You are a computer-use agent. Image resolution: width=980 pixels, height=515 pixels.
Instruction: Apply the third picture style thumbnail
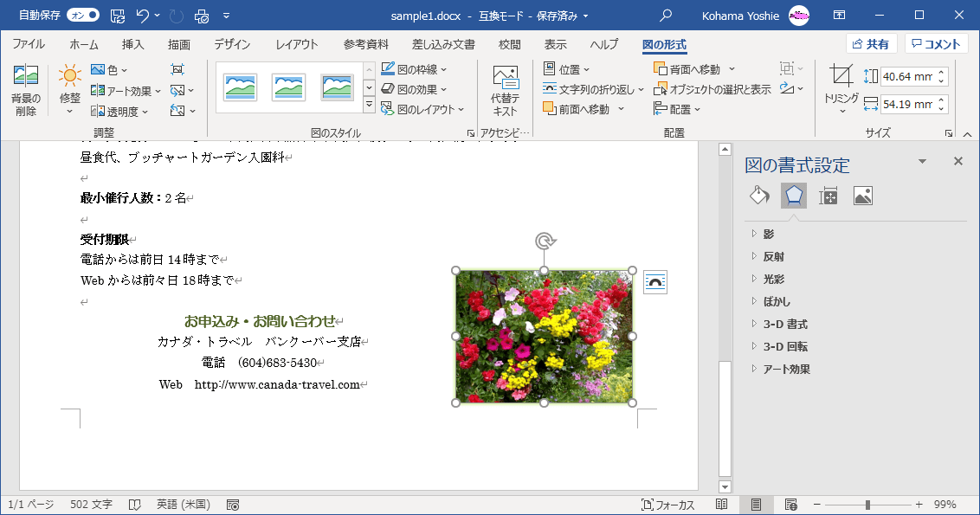click(x=338, y=87)
